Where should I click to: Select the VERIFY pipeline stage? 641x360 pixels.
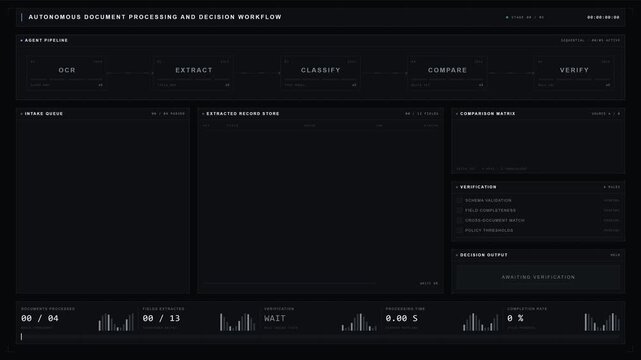point(574,73)
